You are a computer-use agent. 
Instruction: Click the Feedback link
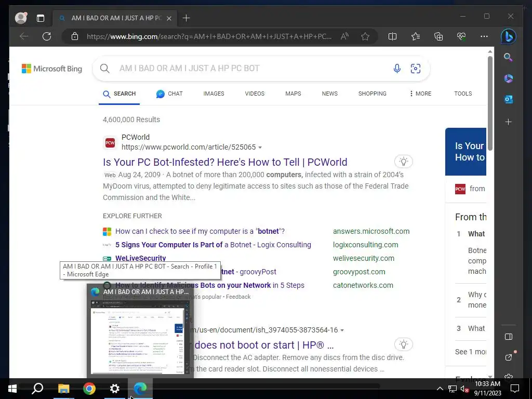(238, 297)
